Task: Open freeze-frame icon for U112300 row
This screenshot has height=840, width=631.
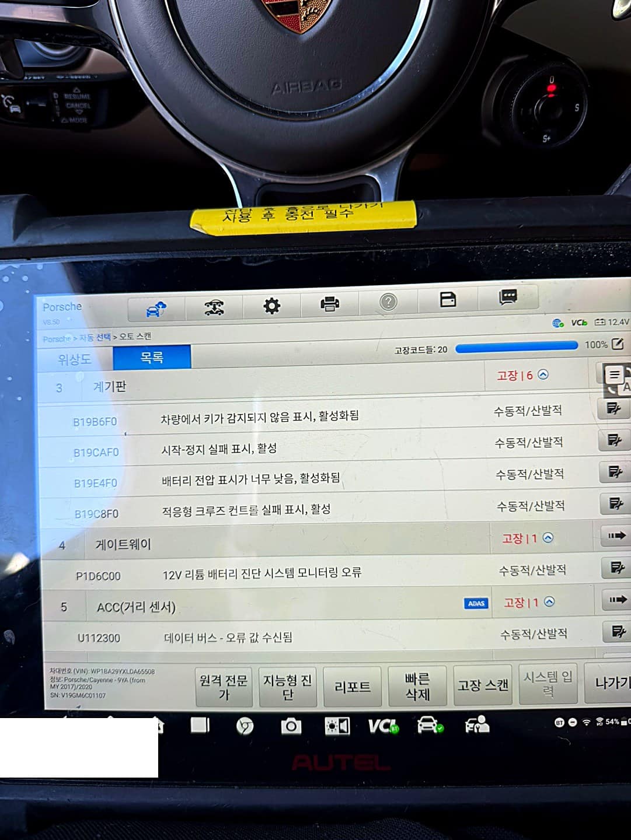Action: click(x=618, y=631)
